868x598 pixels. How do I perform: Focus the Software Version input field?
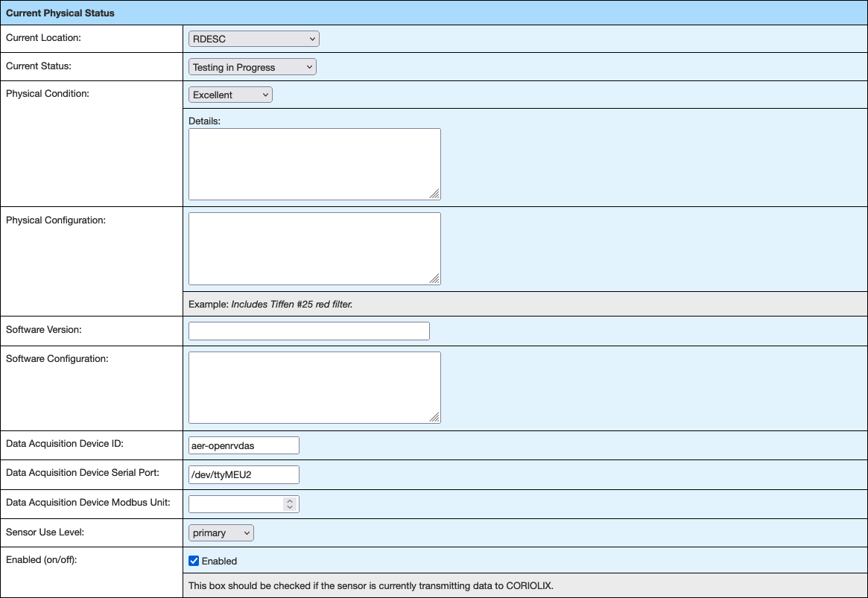[308, 331]
